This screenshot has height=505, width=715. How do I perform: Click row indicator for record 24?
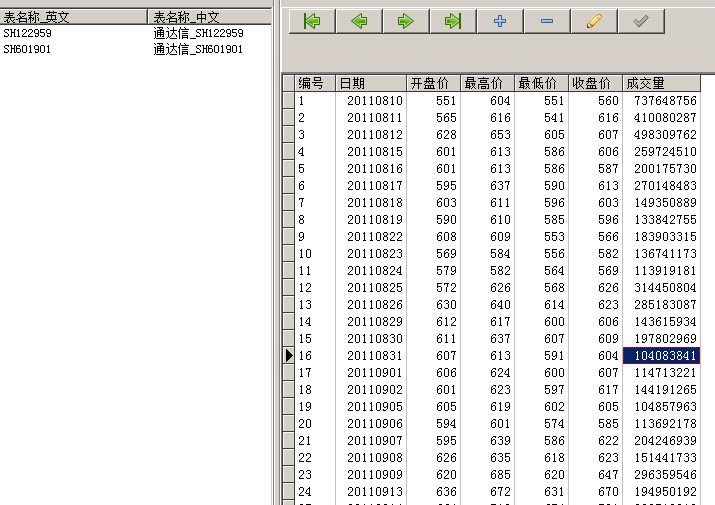pyautogui.click(x=289, y=491)
